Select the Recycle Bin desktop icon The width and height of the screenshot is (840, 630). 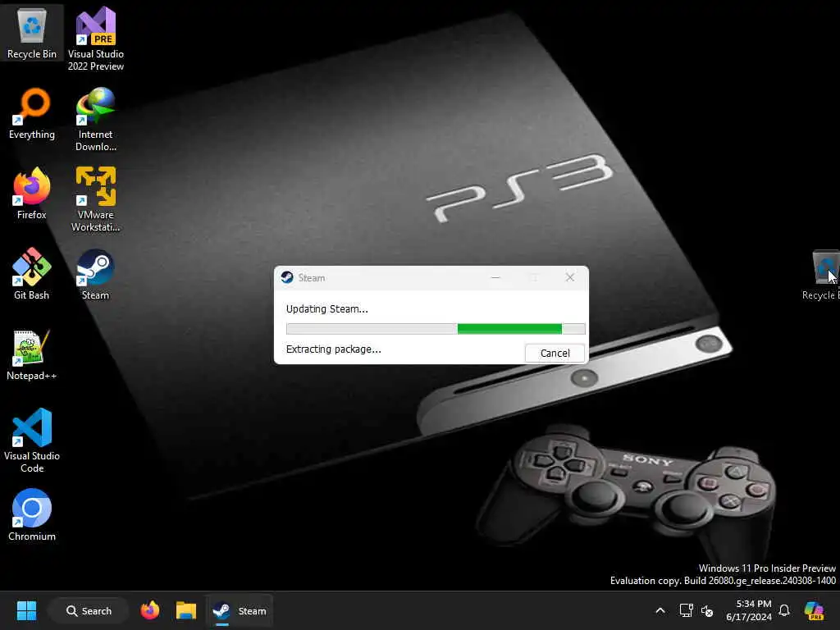[x=32, y=33]
